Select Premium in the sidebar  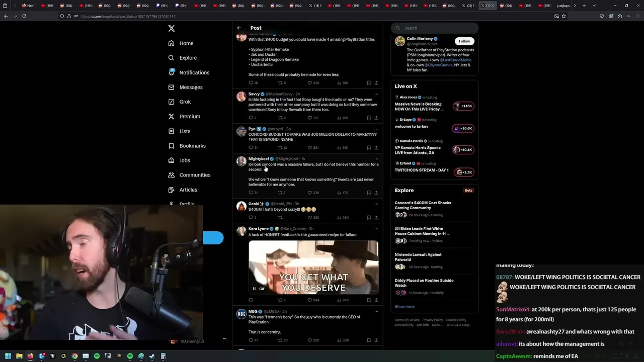[184, 116]
